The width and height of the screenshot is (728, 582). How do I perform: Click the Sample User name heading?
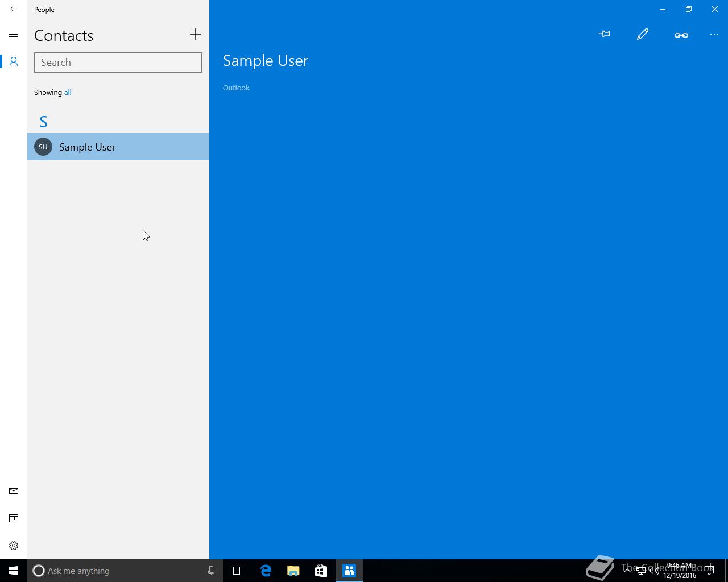click(266, 60)
